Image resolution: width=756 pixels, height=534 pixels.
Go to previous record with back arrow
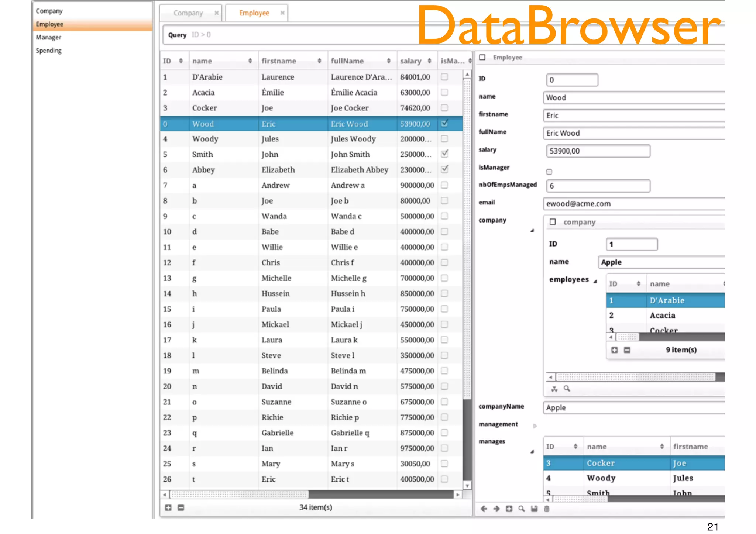(x=484, y=509)
